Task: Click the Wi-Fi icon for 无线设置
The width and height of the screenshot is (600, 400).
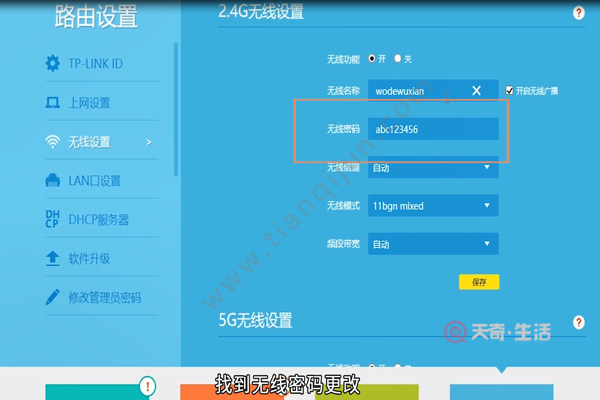Action: point(53,142)
